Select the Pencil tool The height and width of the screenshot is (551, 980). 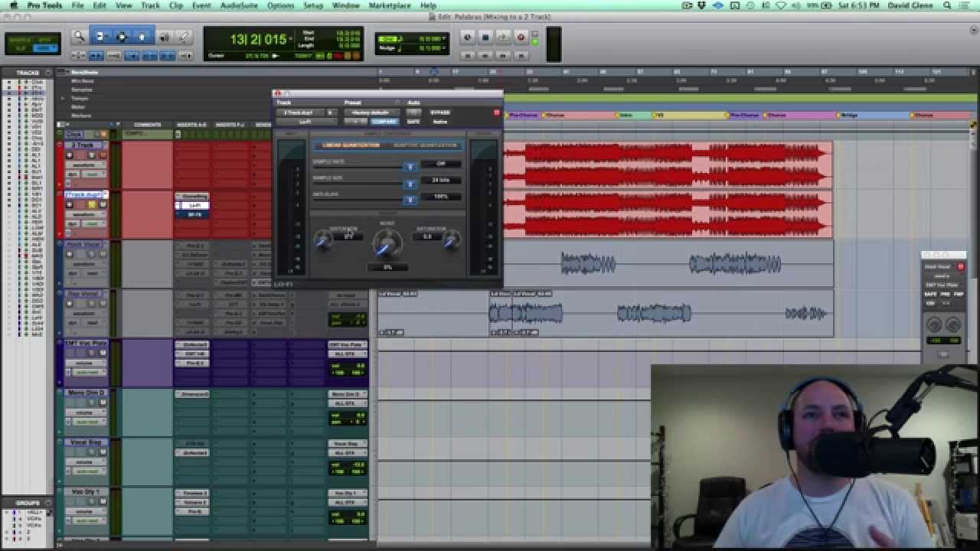point(184,36)
